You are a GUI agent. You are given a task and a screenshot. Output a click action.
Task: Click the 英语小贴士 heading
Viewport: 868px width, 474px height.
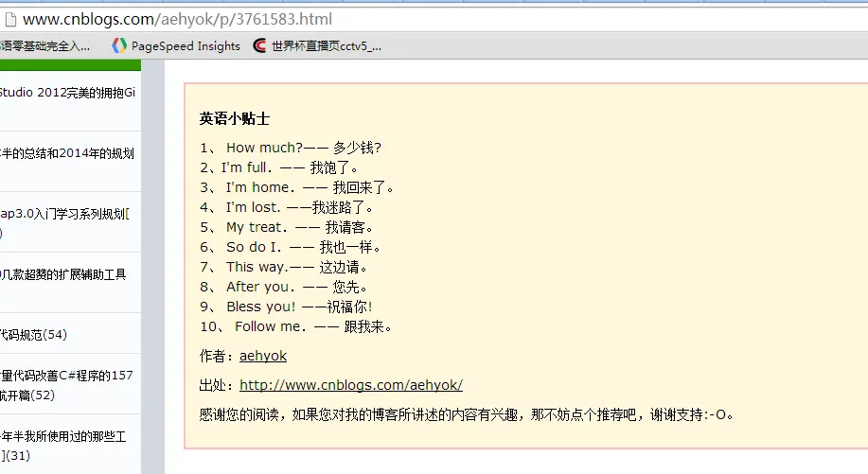pos(234,118)
